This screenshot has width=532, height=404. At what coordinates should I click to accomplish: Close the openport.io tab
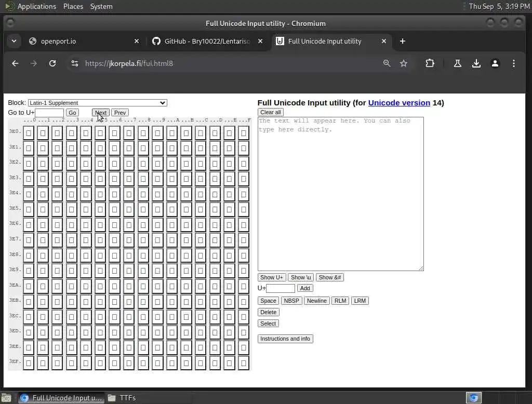click(x=137, y=41)
